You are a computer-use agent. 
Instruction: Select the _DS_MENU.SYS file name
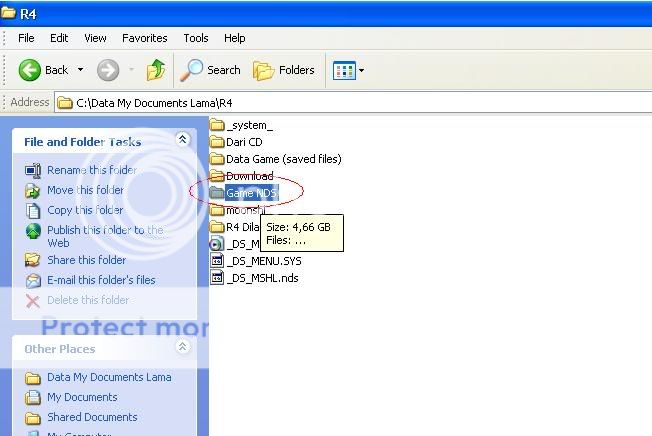264,261
